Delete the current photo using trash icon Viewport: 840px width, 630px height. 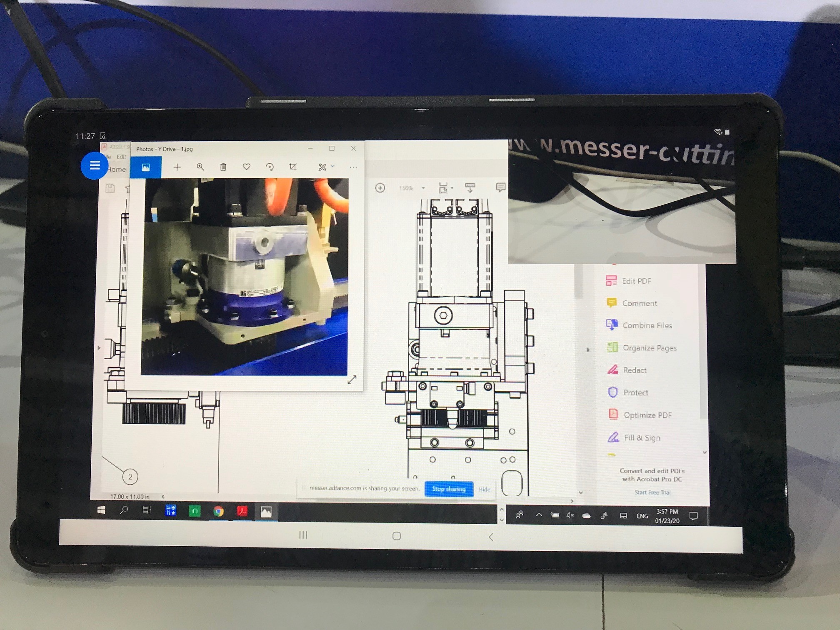coord(224,167)
